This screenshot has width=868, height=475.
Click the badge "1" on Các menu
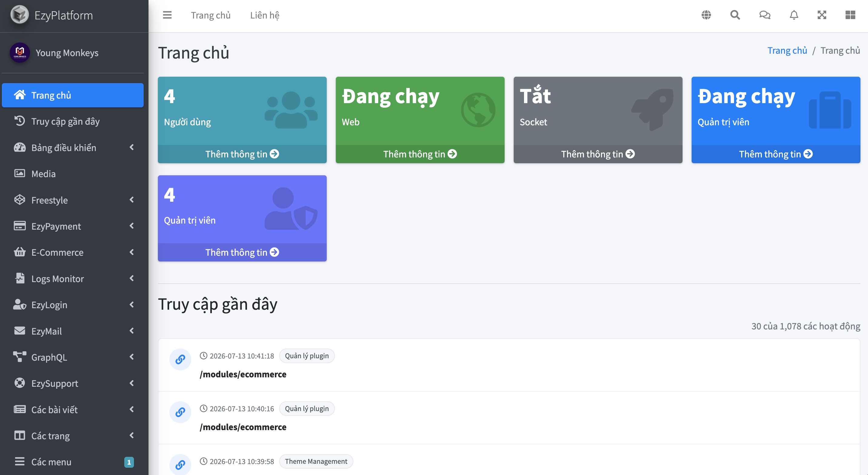pyautogui.click(x=129, y=462)
